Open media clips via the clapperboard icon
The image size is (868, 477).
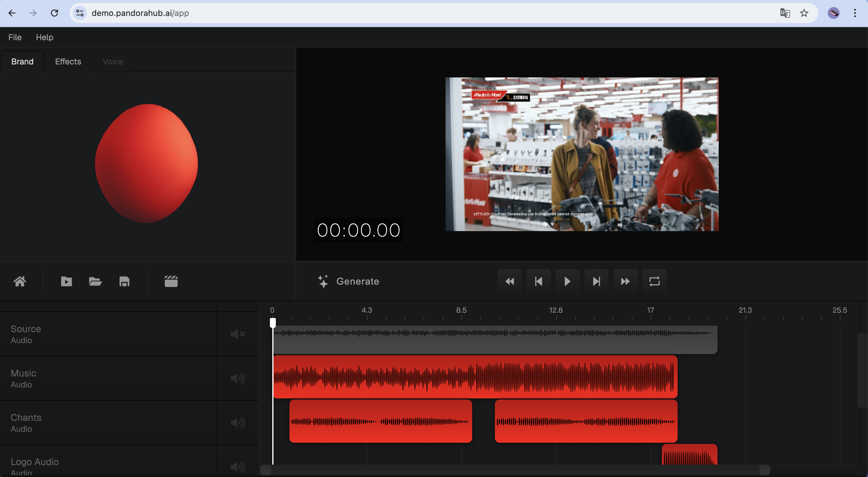pyautogui.click(x=171, y=282)
